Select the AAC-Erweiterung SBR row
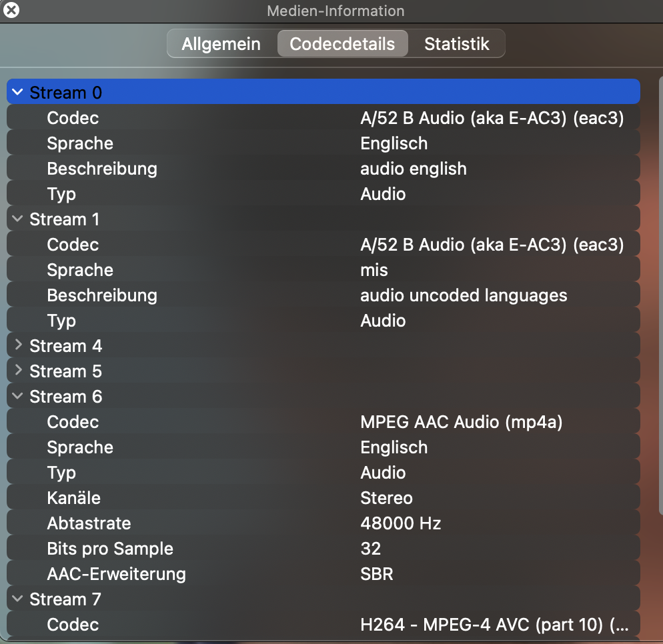Screen dimensions: 663x644 323,574
